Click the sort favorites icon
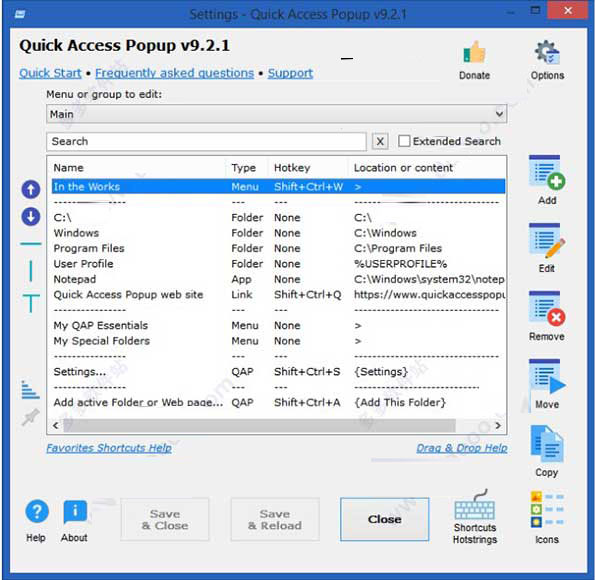This screenshot has height=580, width=595. click(x=30, y=389)
